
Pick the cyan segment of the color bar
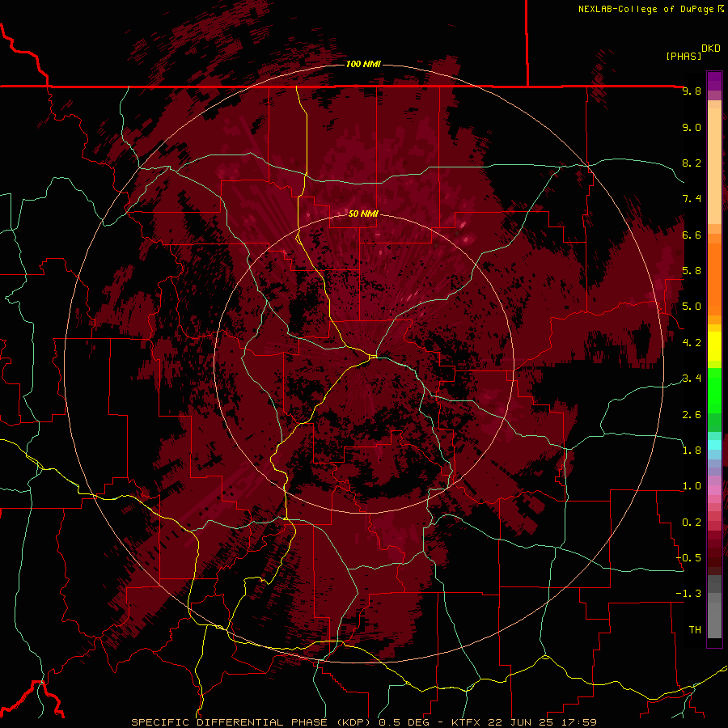(714, 445)
